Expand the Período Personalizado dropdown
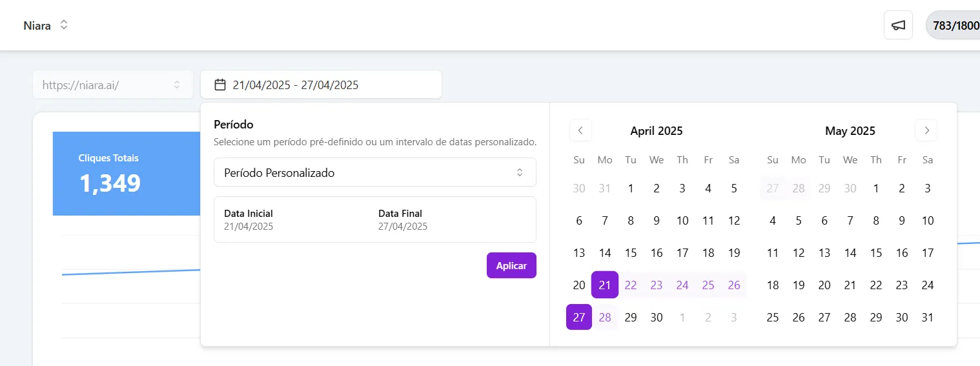The image size is (980, 366). [374, 172]
